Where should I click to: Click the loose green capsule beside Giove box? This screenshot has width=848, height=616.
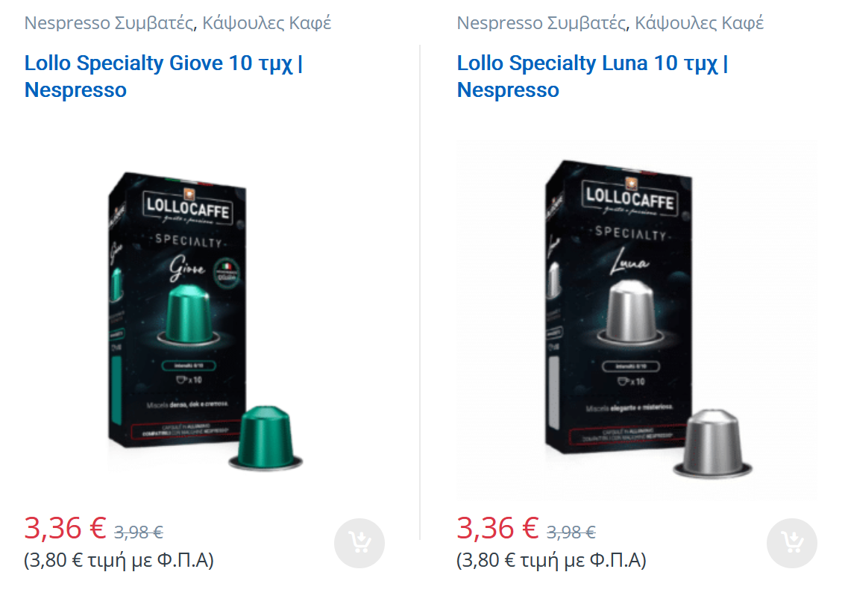266,438
